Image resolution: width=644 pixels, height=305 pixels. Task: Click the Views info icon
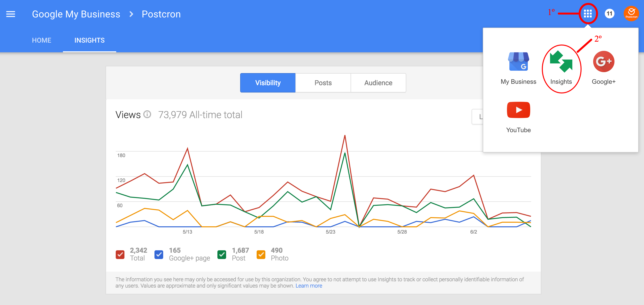(147, 114)
